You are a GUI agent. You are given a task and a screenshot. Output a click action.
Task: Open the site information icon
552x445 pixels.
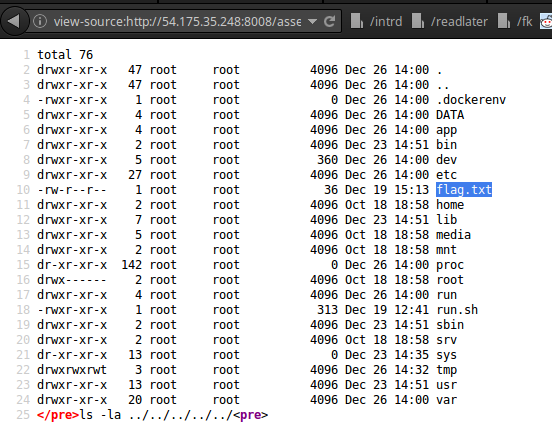[x=40, y=21]
